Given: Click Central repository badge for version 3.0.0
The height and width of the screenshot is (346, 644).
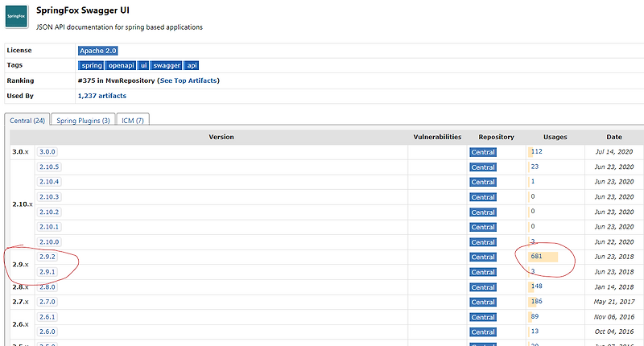Looking at the screenshot, I should click(483, 151).
